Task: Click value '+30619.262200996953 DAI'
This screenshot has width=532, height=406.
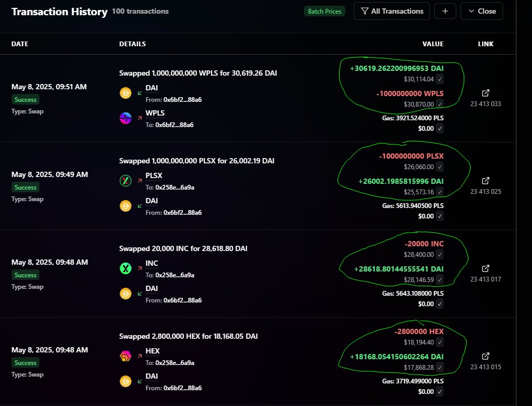Action: point(396,68)
